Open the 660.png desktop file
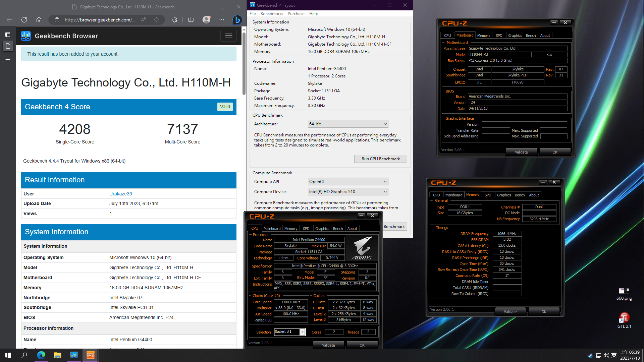The image size is (644, 362). 624,294
